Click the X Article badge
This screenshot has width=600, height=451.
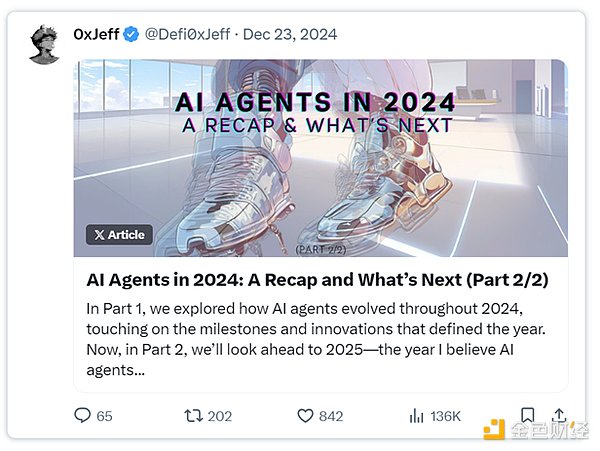point(119,235)
